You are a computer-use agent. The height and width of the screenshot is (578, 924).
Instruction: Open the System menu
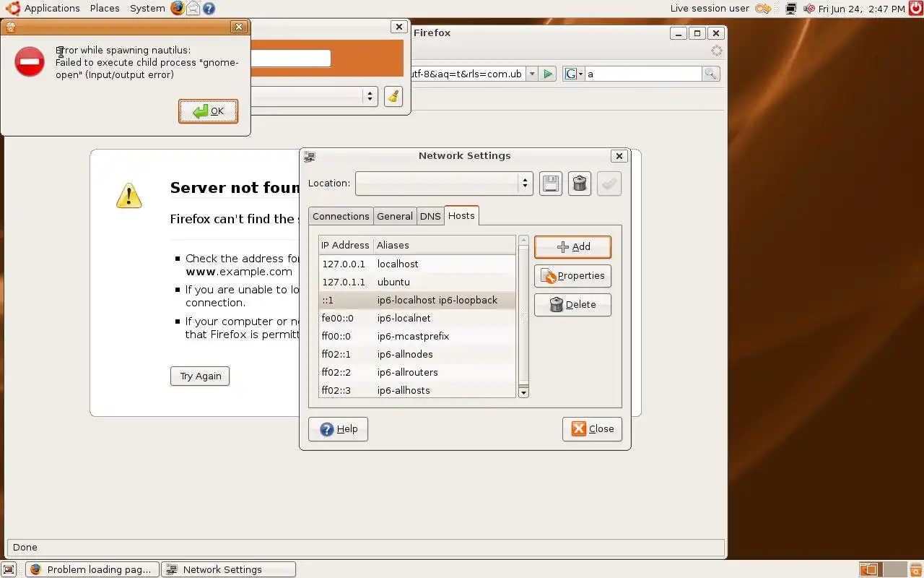[147, 9]
